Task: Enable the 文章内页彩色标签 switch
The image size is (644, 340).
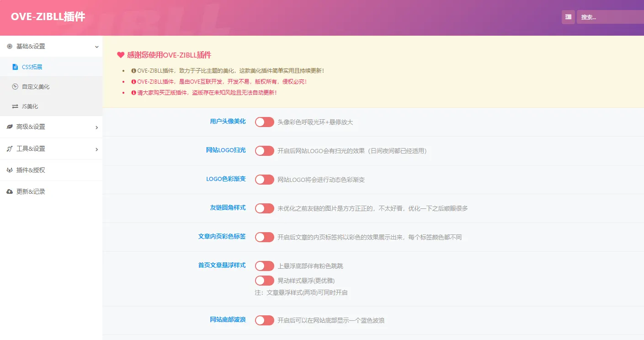Action: (264, 237)
